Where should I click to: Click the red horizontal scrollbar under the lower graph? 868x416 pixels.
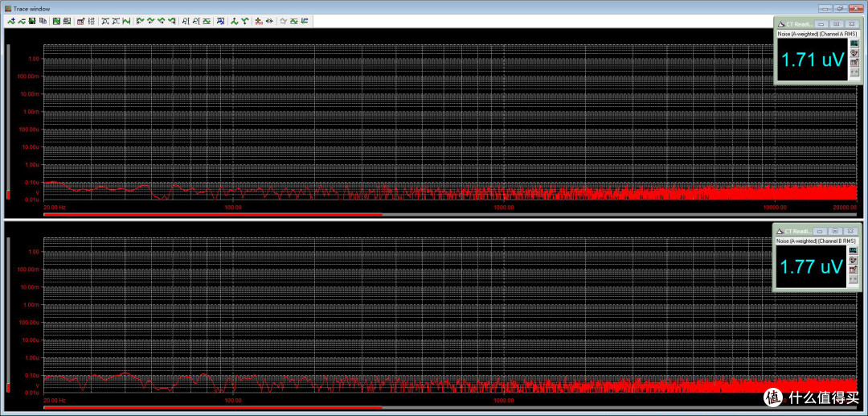pos(212,407)
